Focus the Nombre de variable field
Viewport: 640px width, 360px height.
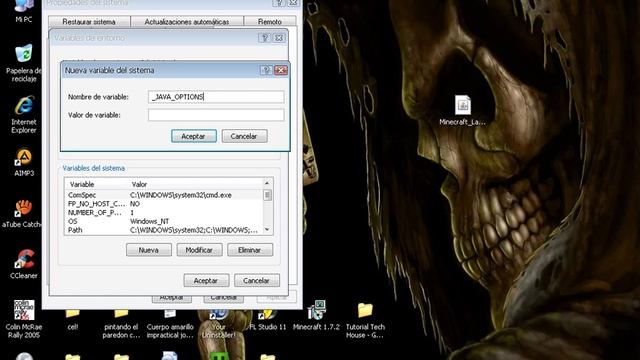click(x=216, y=97)
